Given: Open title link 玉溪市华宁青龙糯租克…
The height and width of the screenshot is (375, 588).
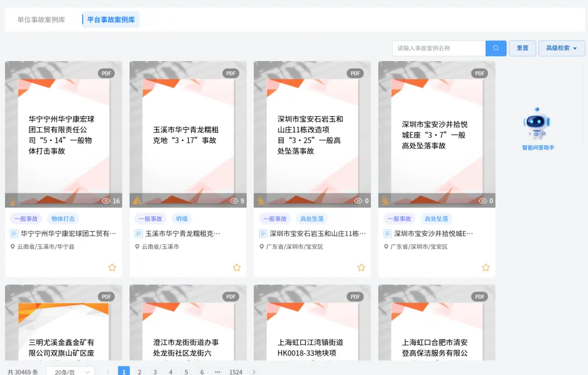Looking at the screenshot, I should 182,233.
